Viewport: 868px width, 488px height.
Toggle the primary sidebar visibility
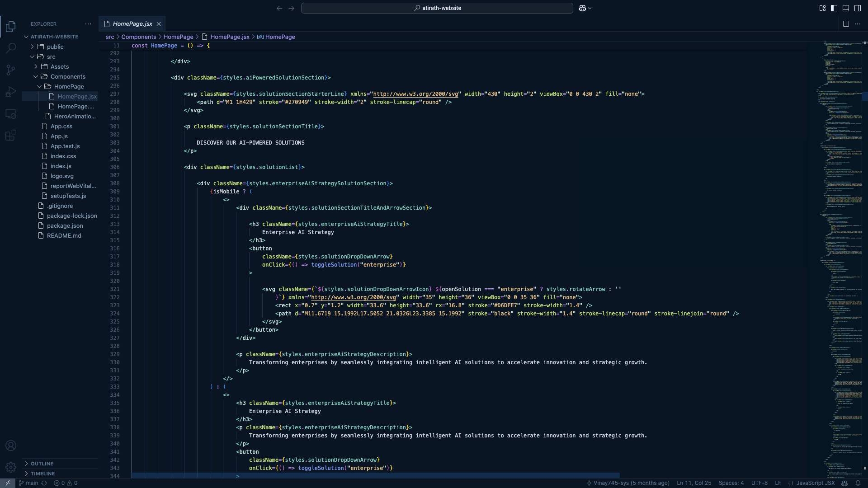pos(834,8)
